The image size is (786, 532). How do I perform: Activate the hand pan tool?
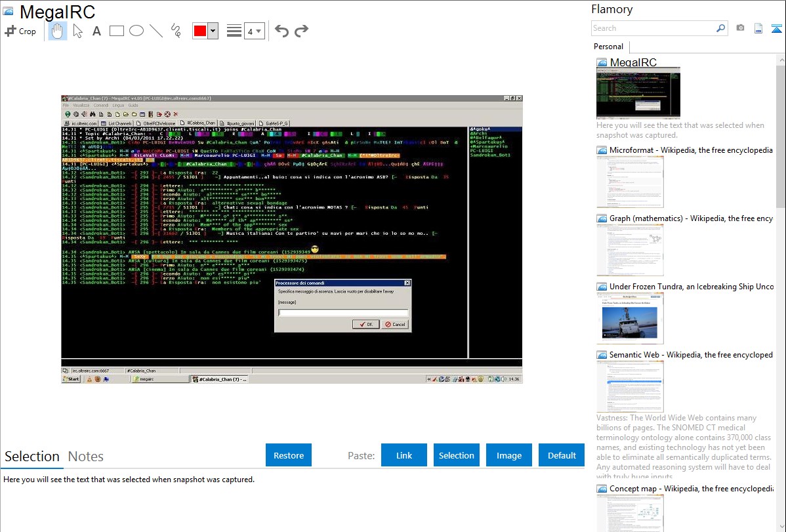tap(58, 31)
